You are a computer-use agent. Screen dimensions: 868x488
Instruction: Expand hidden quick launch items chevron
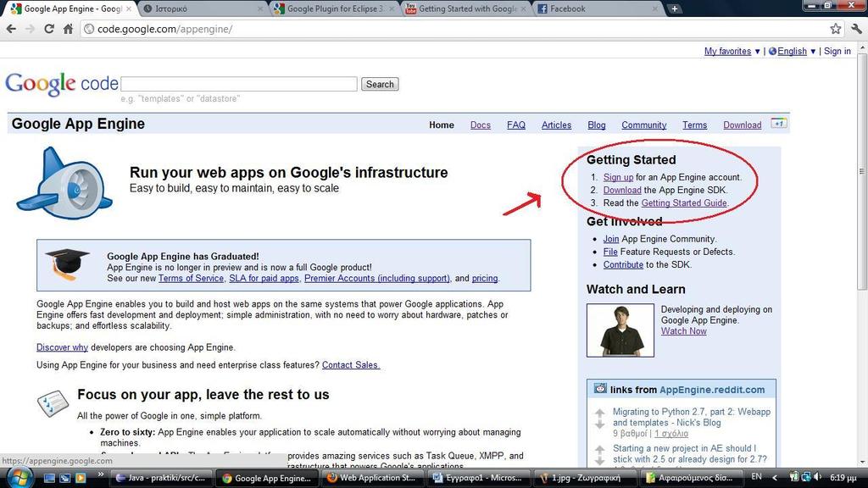tap(101, 474)
